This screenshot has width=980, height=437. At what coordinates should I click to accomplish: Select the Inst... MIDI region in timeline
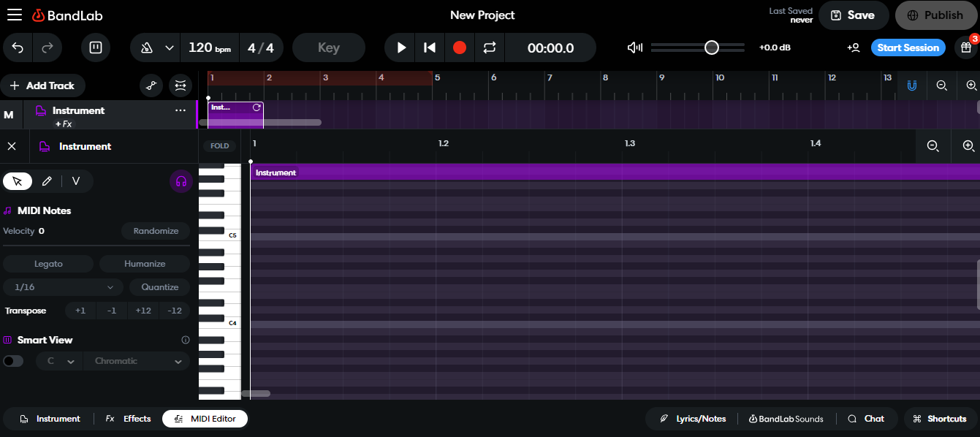[x=235, y=115]
